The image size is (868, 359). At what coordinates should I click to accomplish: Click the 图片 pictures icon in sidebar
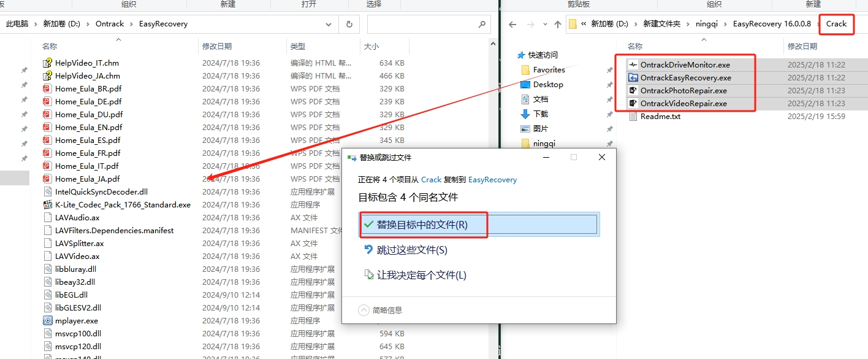coord(525,128)
